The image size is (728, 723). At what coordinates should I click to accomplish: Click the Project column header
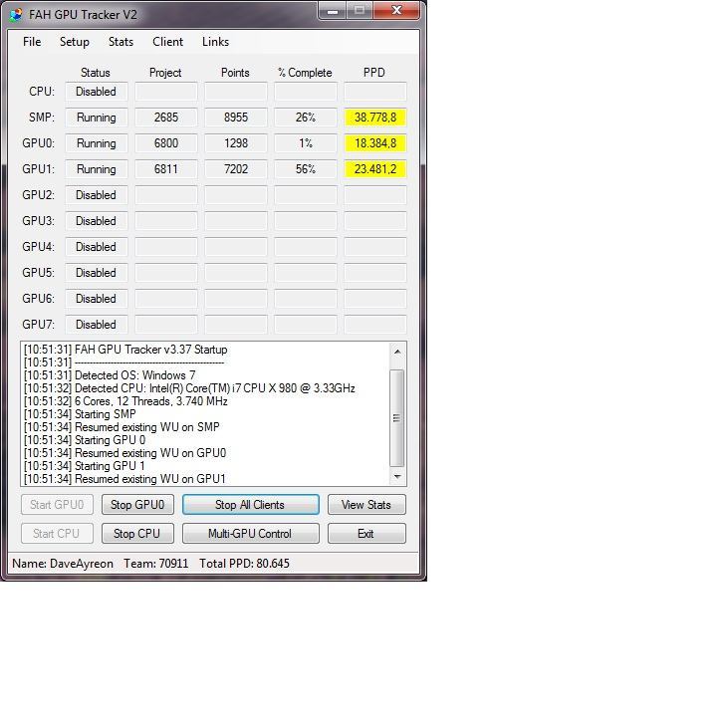[165, 73]
